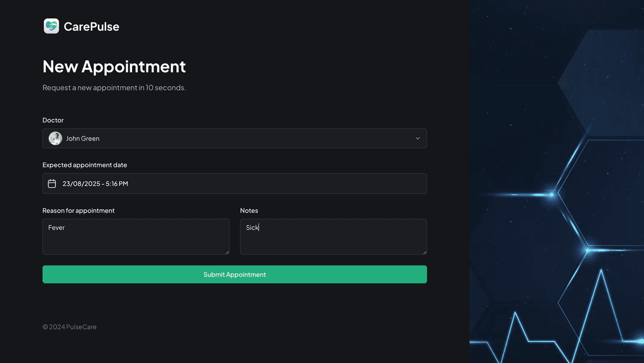
Task: Expand the Doctor dropdown chevron arrow
Action: coord(418,139)
